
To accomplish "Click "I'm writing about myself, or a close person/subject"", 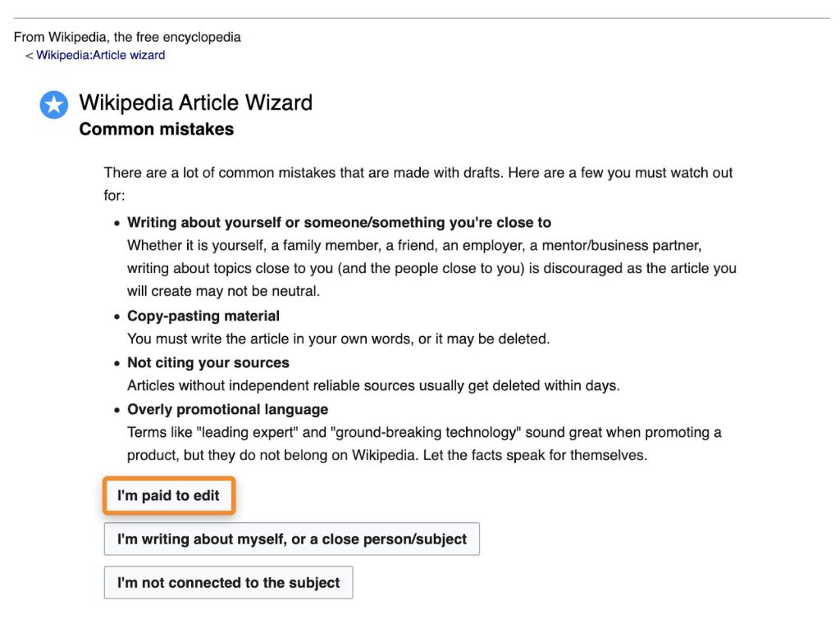I will click(291, 539).
